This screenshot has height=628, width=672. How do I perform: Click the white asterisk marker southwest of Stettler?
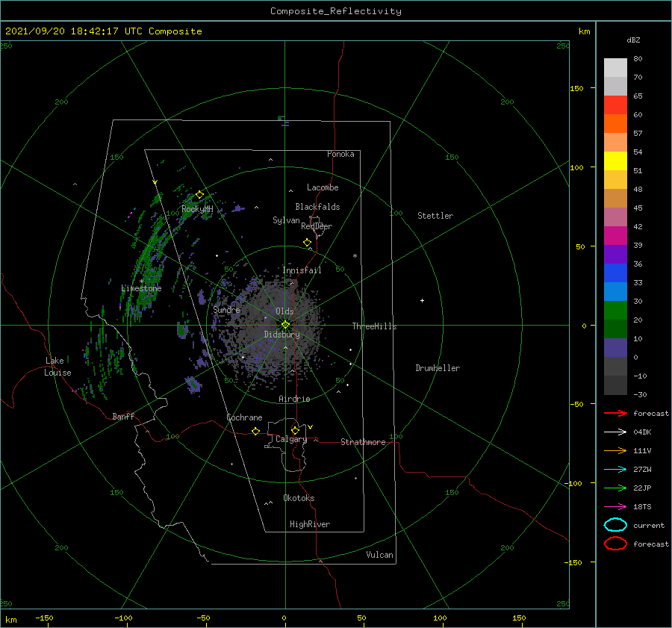coord(355,256)
